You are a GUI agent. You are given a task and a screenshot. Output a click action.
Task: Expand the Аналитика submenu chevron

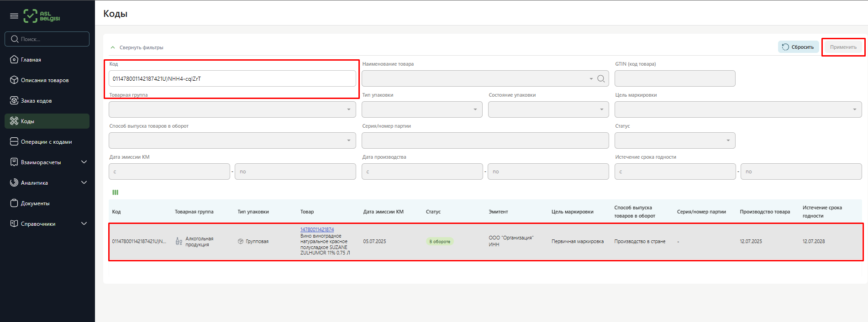click(84, 183)
